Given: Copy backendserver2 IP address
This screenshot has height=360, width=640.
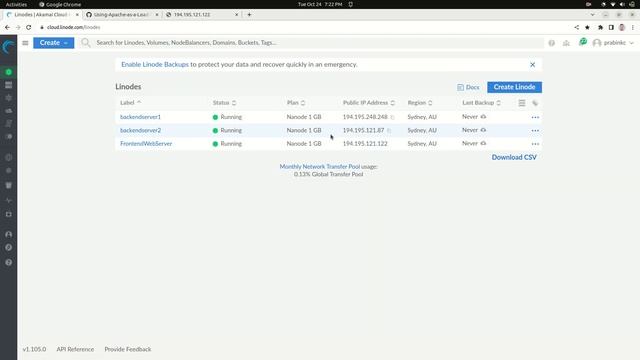Looking at the screenshot, I should 389,131.
